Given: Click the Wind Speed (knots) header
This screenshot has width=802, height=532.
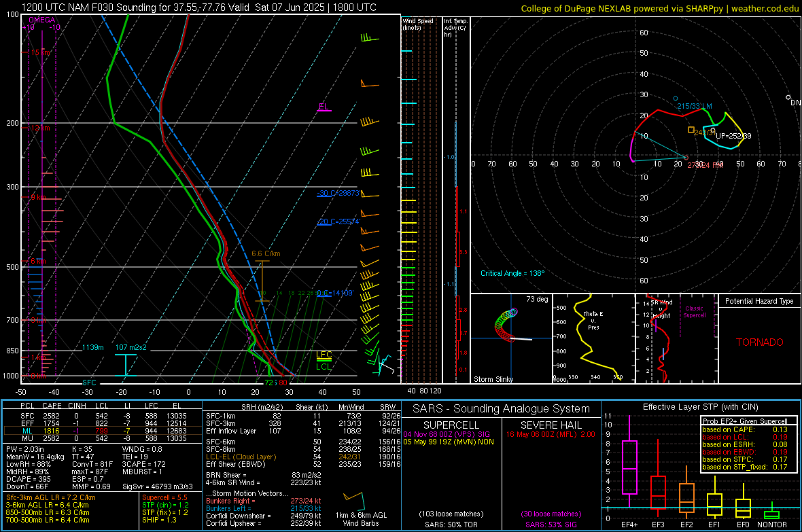Looking at the screenshot, I should 418,24.
